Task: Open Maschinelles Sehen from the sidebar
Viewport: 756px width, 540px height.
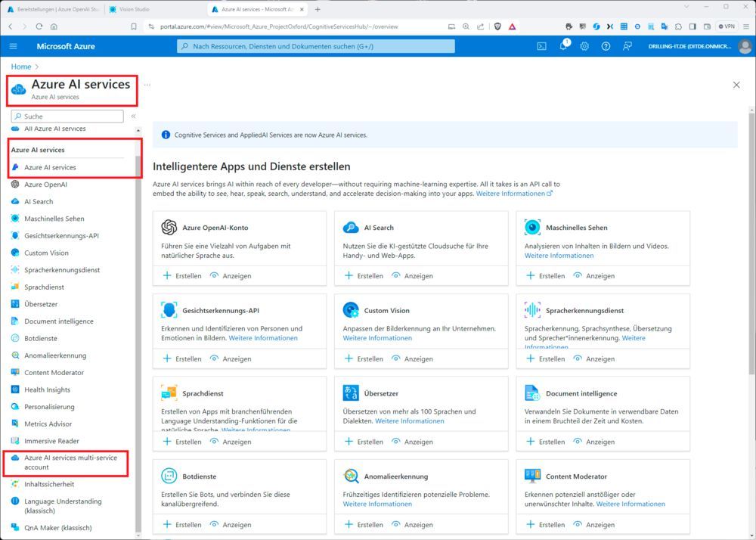Action: pos(53,219)
